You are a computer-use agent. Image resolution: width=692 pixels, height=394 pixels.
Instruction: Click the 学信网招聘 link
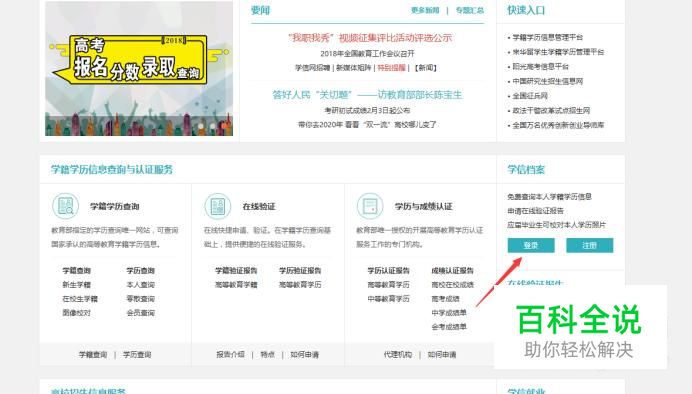tap(312, 68)
